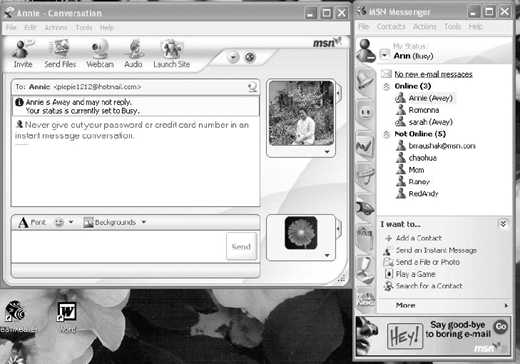Click Search for a Contact
The width and height of the screenshot is (520, 364).
(x=423, y=286)
